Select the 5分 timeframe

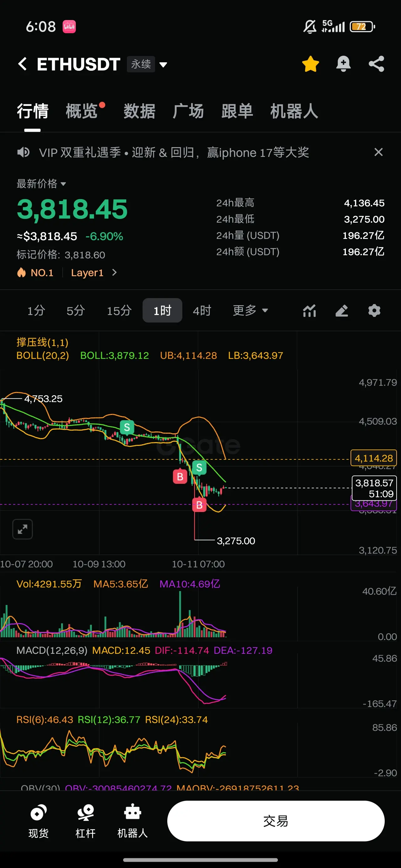tap(76, 310)
